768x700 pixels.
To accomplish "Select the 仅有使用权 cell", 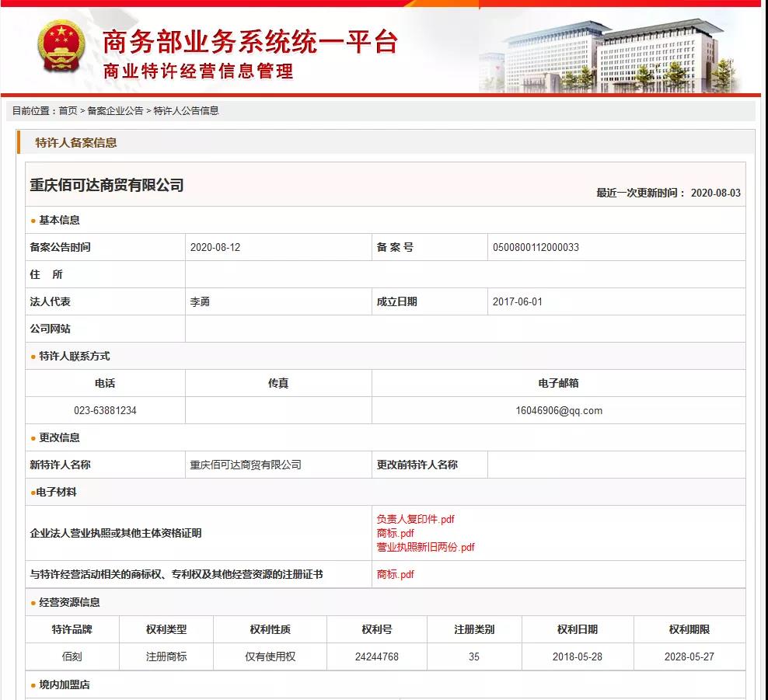I will pos(271,656).
